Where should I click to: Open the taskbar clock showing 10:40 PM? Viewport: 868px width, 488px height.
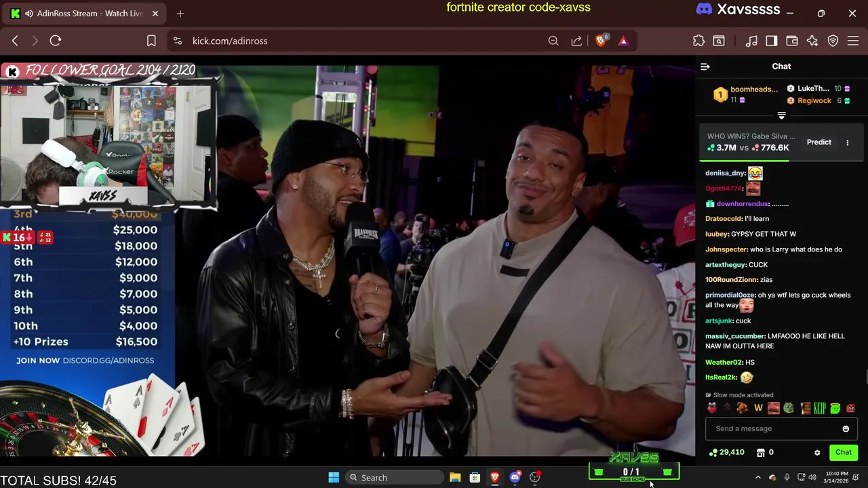[837, 477]
